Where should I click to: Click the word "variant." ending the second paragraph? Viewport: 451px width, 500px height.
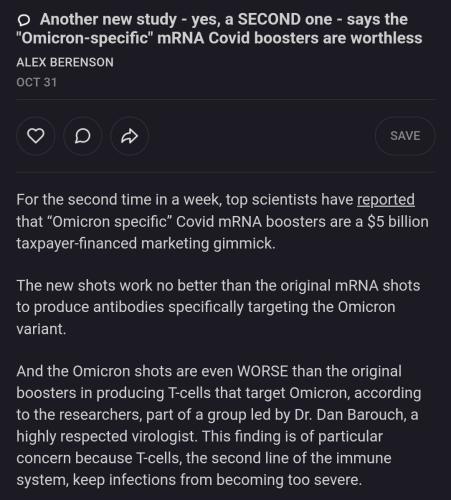coord(41,329)
